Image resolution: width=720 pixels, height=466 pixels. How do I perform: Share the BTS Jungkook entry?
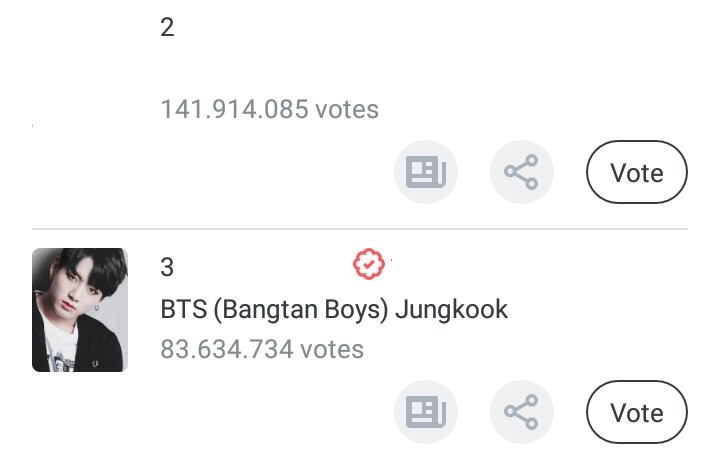click(521, 412)
